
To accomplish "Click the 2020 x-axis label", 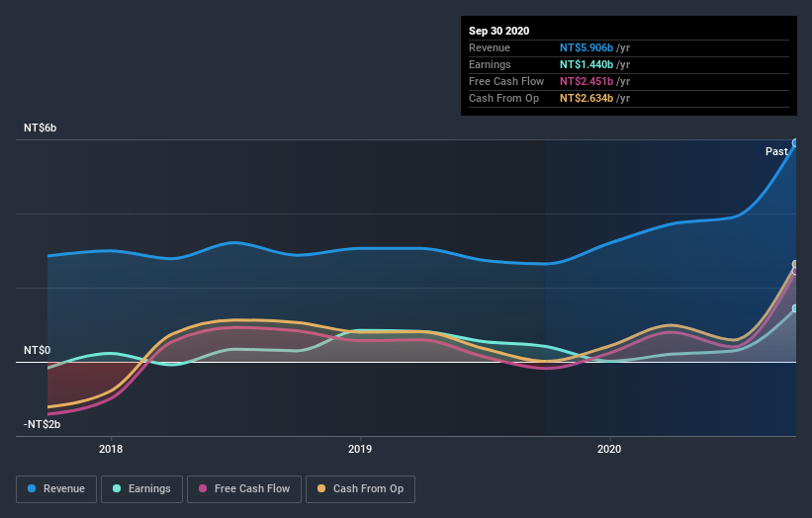I will click(x=609, y=449).
